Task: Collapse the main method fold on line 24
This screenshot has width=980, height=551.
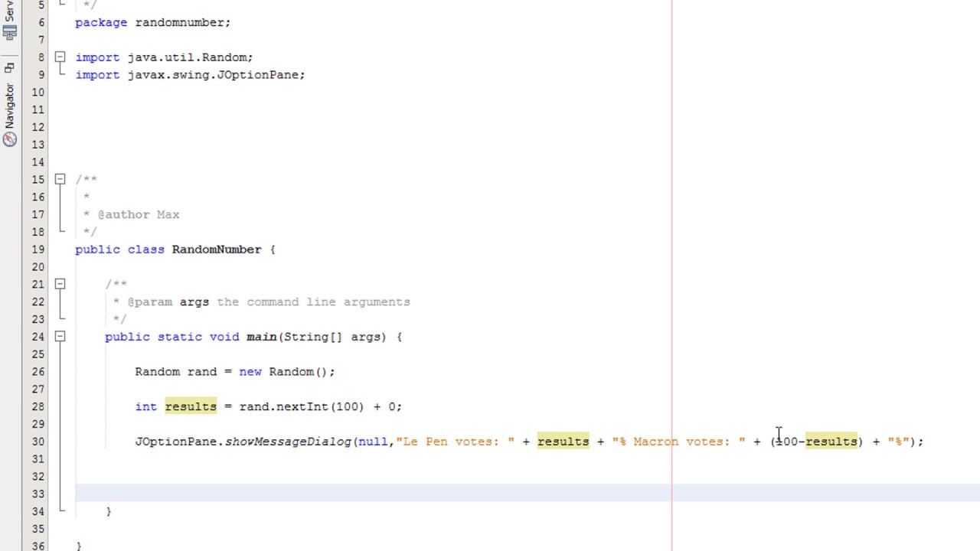Action: pyautogui.click(x=60, y=337)
